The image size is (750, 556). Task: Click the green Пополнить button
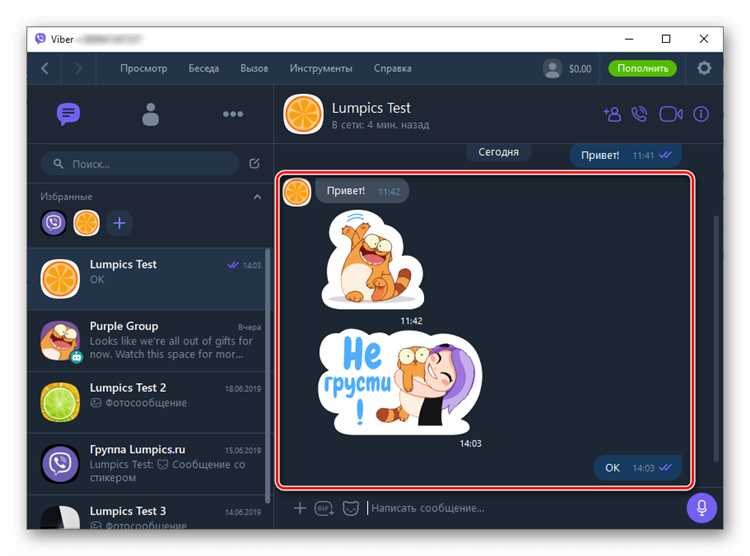click(642, 68)
